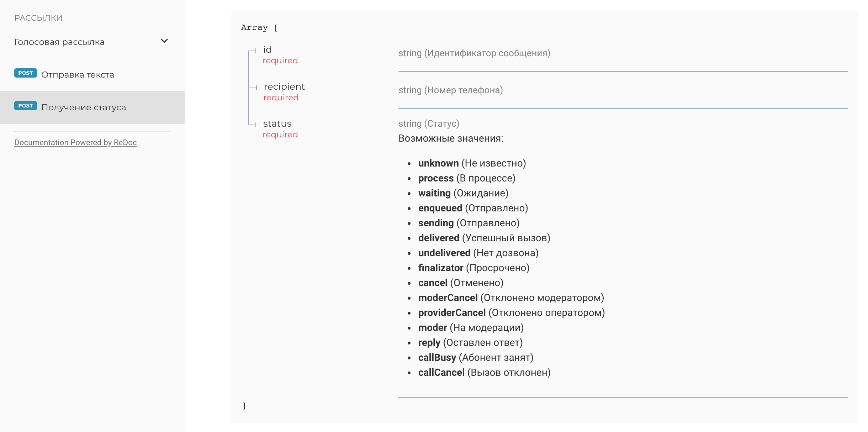
Task: Select the Получение статуса sidebar item
Action: (84, 107)
